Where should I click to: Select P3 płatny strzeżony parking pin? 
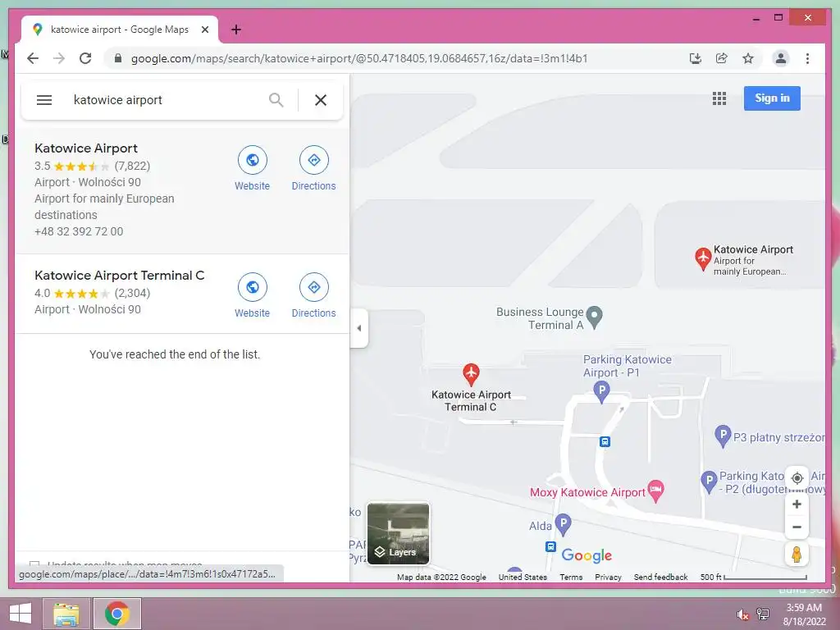pos(723,436)
